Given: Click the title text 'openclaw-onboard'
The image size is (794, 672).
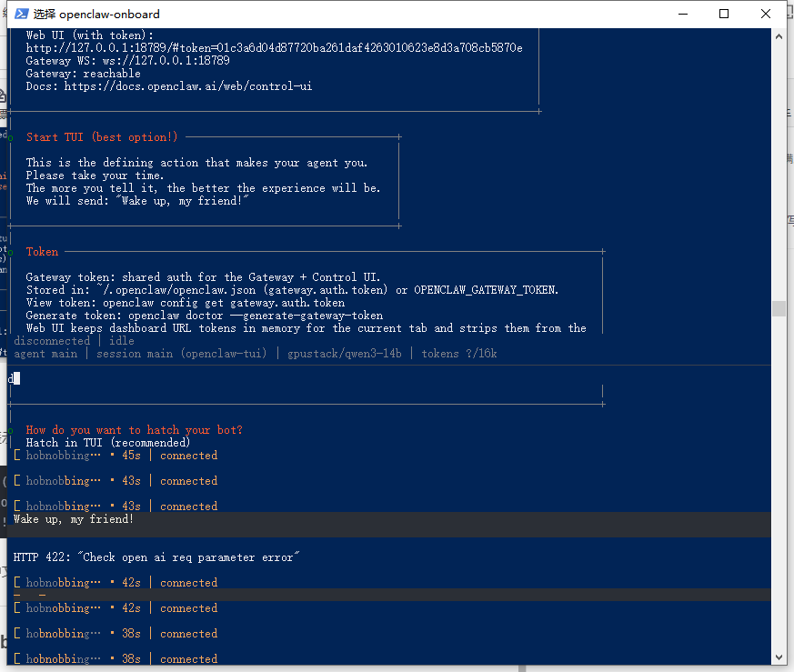Looking at the screenshot, I should (x=109, y=15).
